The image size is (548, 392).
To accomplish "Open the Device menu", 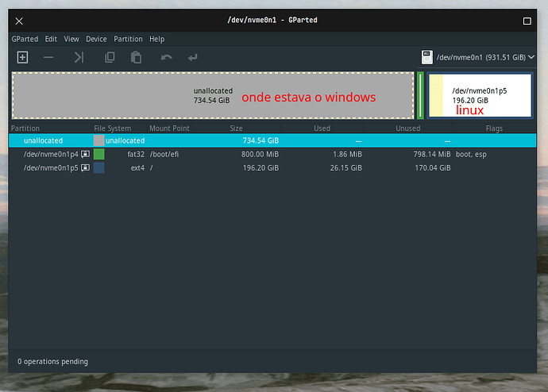I will pos(96,39).
